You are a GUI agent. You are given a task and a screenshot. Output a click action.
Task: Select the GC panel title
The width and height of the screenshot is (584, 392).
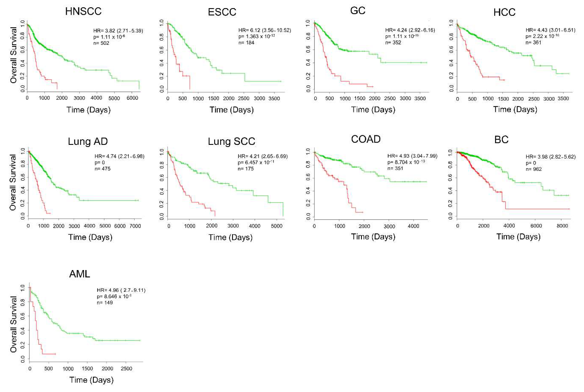(x=358, y=10)
